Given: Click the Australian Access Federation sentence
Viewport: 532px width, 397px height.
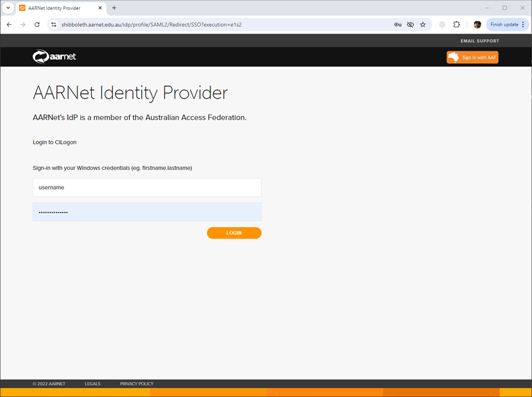Looking at the screenshot, I should pyautogui.click(x=139, y=117).
